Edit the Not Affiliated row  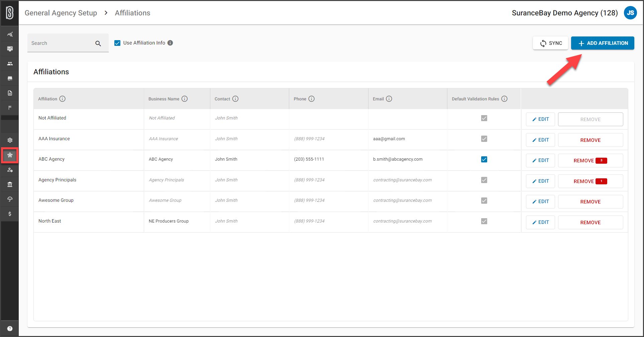540,119
